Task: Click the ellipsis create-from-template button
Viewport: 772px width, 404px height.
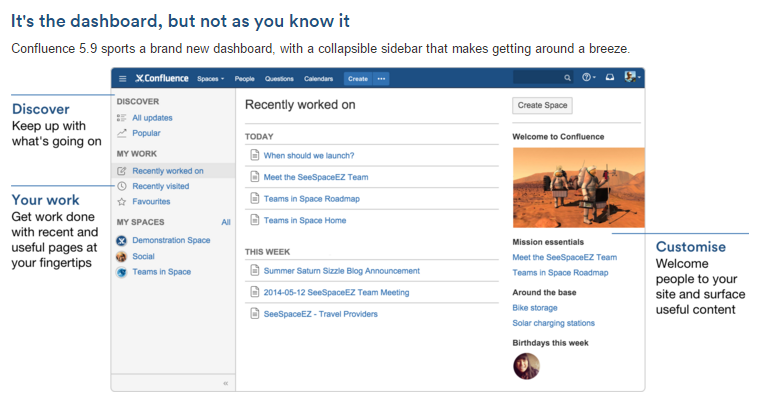Action: [381, 79]
